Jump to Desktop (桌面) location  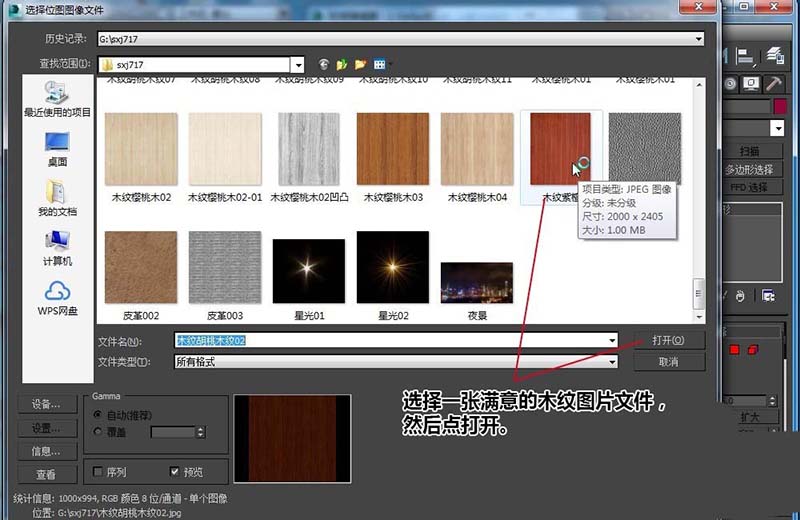click(x=57, y=149)
